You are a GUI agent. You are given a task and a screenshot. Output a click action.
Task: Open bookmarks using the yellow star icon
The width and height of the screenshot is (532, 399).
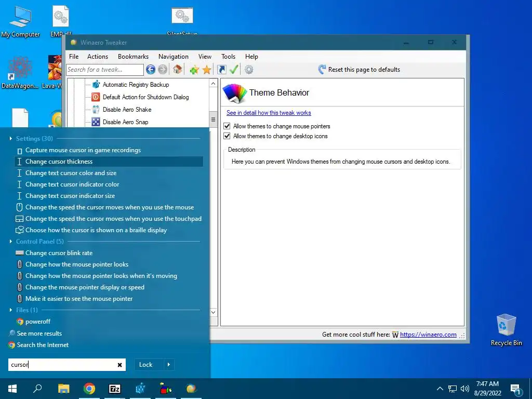point(207,70)
